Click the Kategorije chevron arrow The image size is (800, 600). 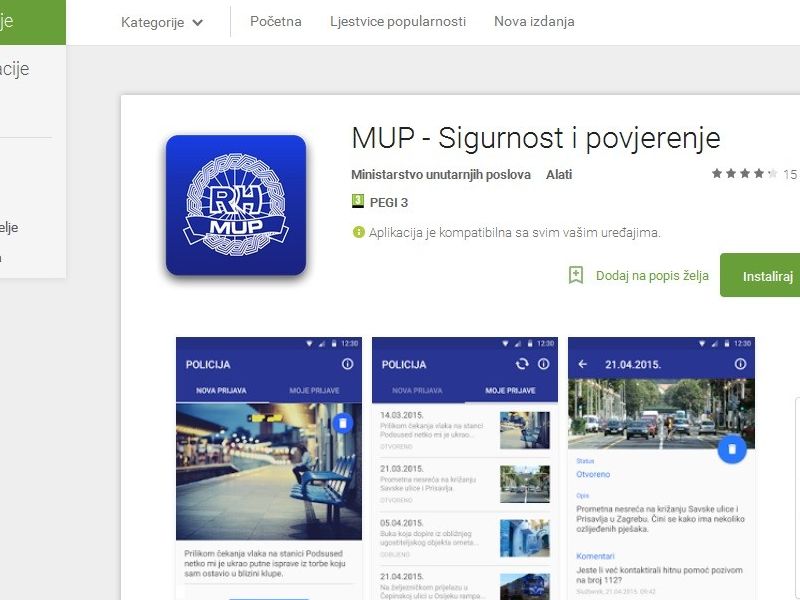pyautogui.click(x=197, y=23)
